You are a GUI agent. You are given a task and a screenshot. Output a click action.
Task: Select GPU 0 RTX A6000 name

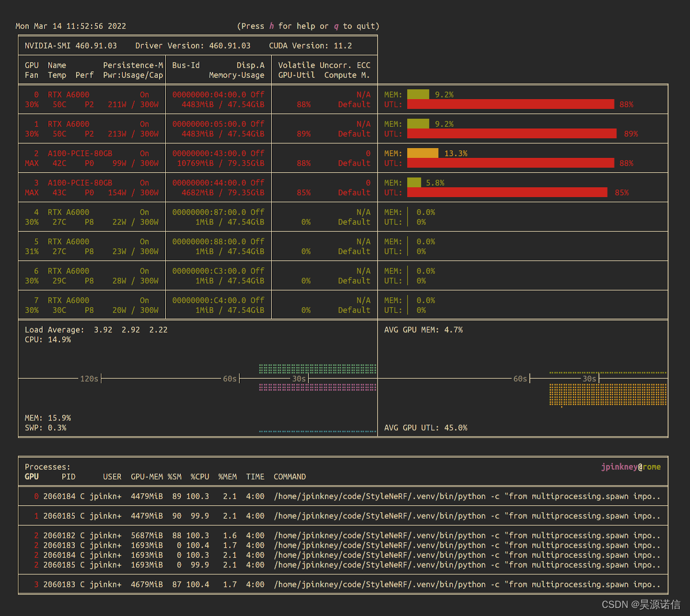pyautogui.click(x=68, y=95)
